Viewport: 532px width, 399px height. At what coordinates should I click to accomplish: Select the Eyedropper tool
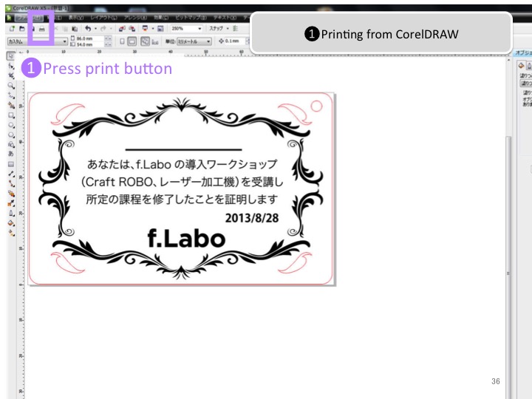point(11,203)
